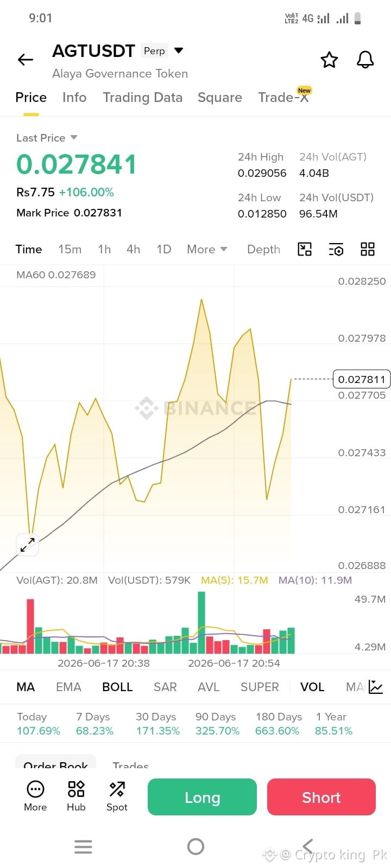Add AGTUSDT to favorites with star icon

(329, 60)
